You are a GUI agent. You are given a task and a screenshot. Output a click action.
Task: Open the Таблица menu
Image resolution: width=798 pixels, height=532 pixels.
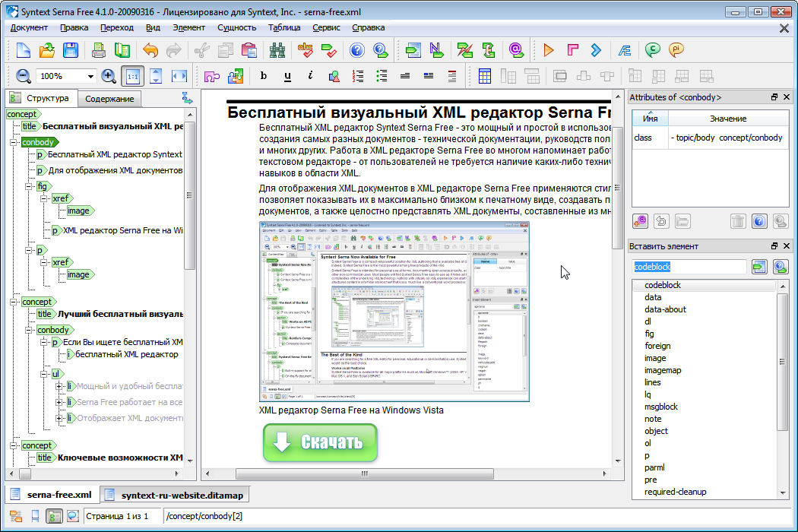tap(284, 27)
